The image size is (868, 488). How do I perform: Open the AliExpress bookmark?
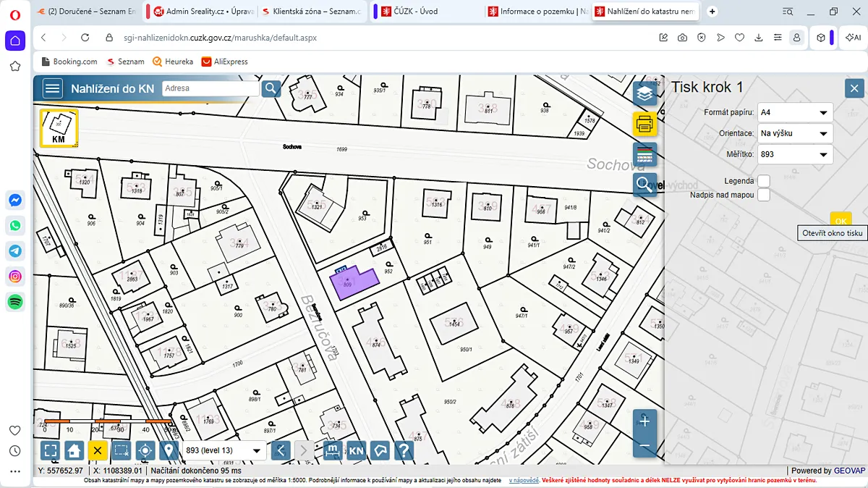pyautogui.click(x=225, y=62)
